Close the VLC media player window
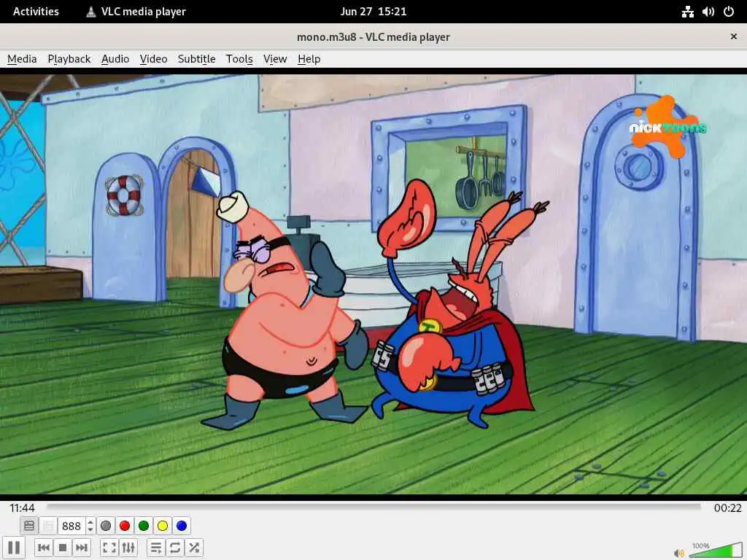Screen dimensions: 747x560 pos(734,36)
